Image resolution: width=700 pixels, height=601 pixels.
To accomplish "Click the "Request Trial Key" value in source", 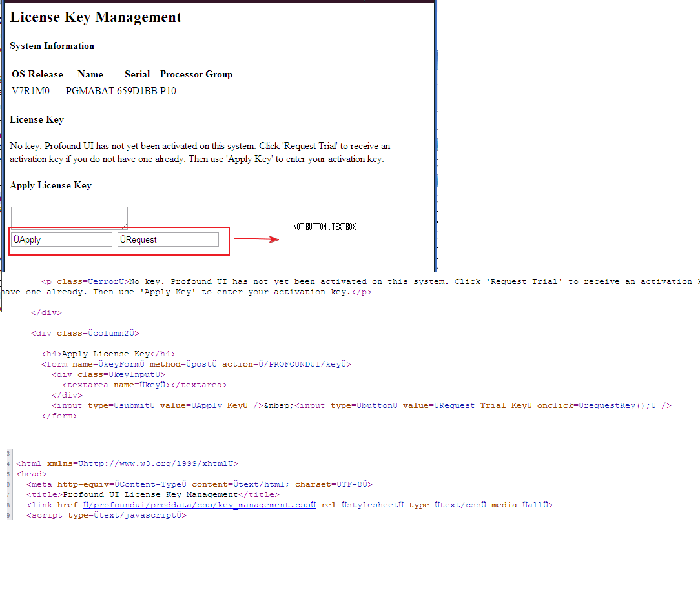I will [x=483, y=405].
